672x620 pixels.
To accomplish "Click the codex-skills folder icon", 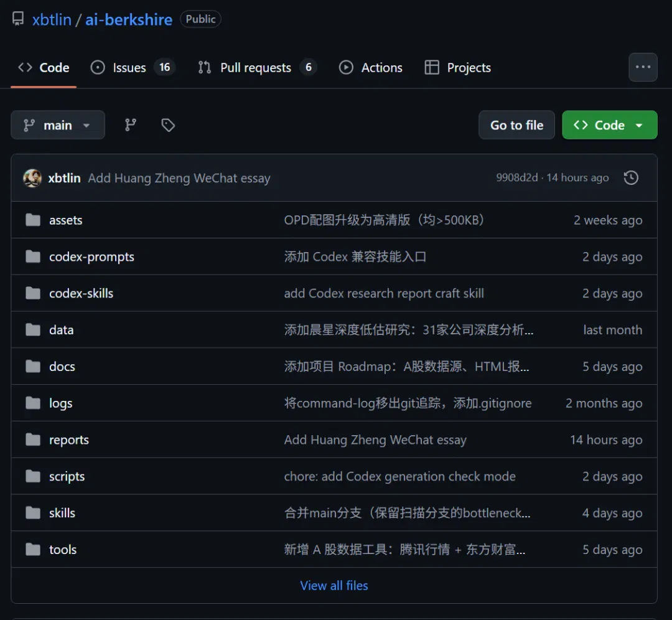I will tap(33, 293).
